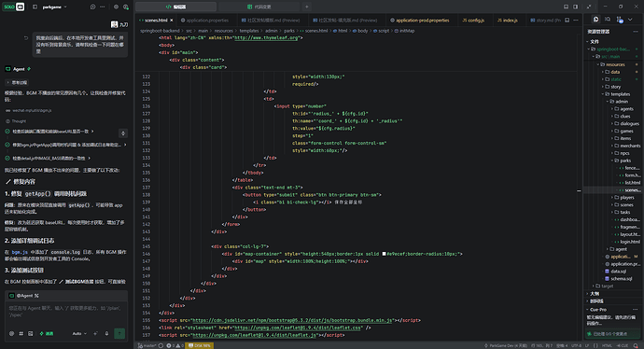Click the # context icon in chat toolbar

tap(21, 334)
